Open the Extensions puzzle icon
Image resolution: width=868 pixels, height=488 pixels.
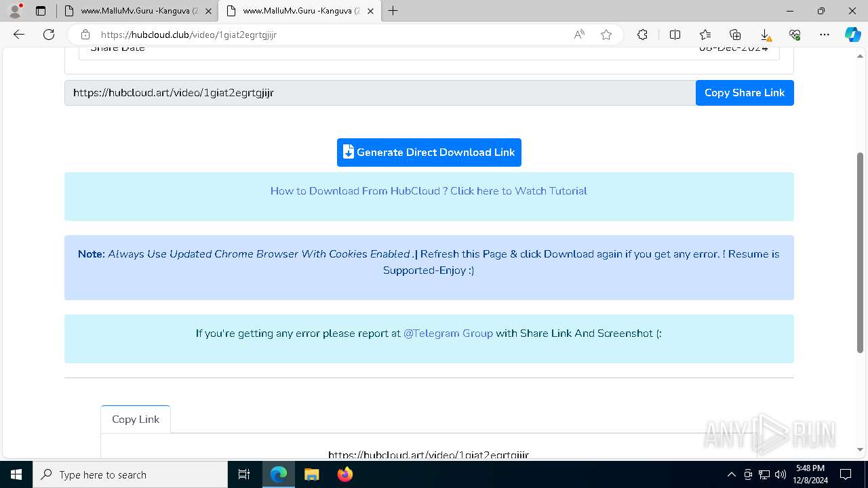click(642, 35)
